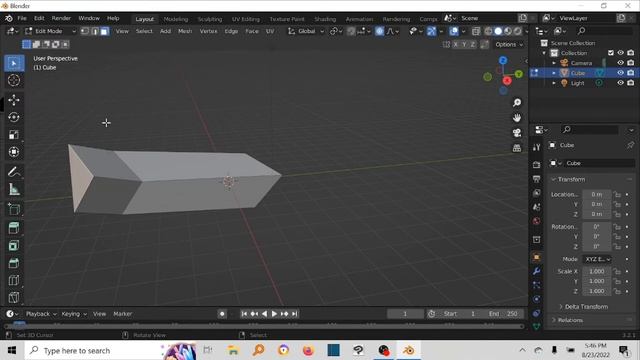
Task: Expand the Cube tree item
Action: pos(554,73)
